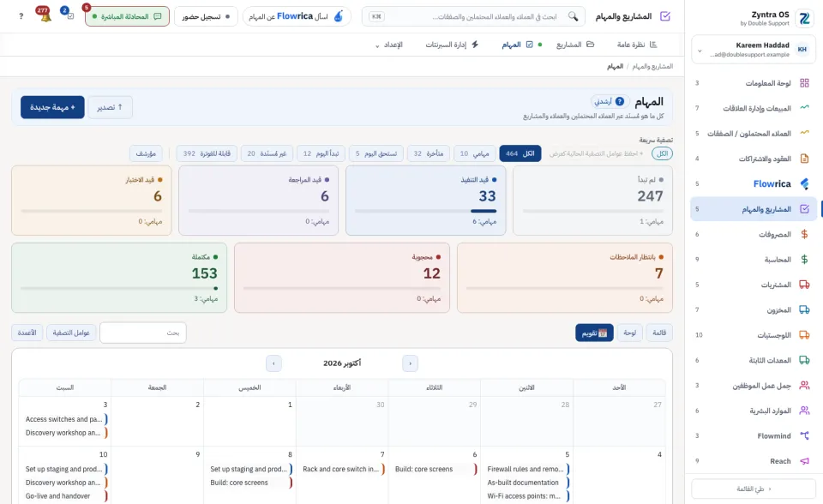The image size is (823, 504).
Task: Click the تصدير export button
Action: coord(110,107)
